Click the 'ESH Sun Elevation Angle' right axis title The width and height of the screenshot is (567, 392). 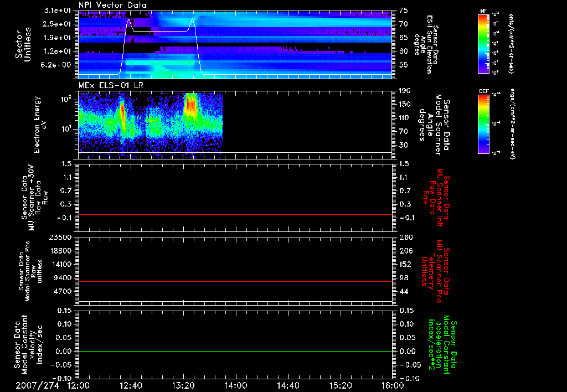423,44
